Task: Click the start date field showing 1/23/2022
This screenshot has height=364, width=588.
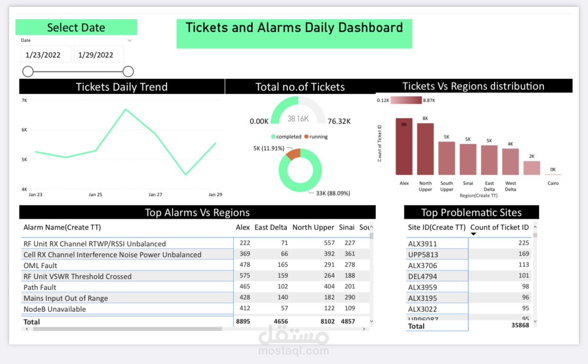Action: click(46, 54)
